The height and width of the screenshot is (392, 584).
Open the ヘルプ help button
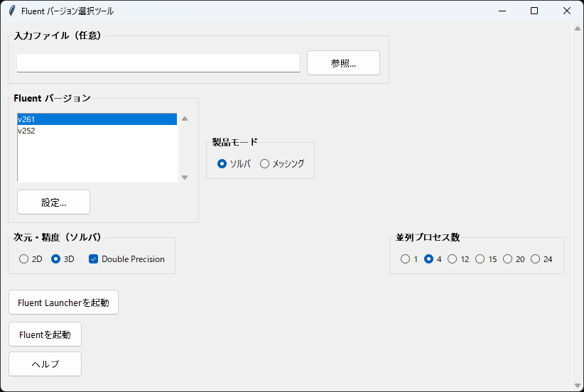coord(45,364)
